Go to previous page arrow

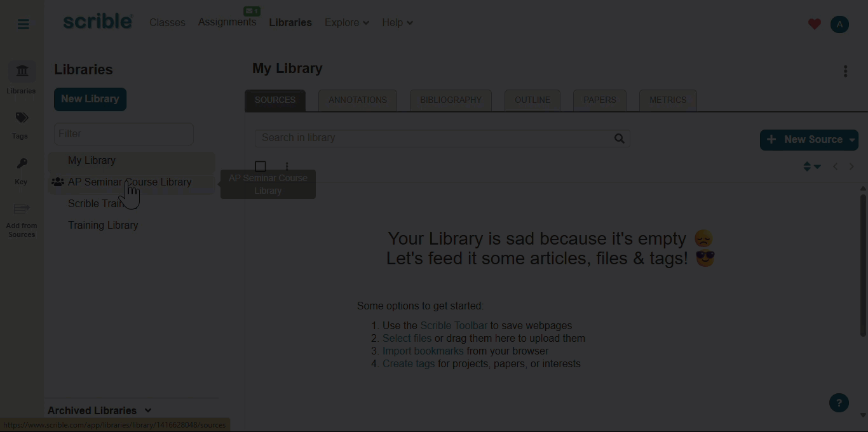pyautogui.click(x=835, y=166)
